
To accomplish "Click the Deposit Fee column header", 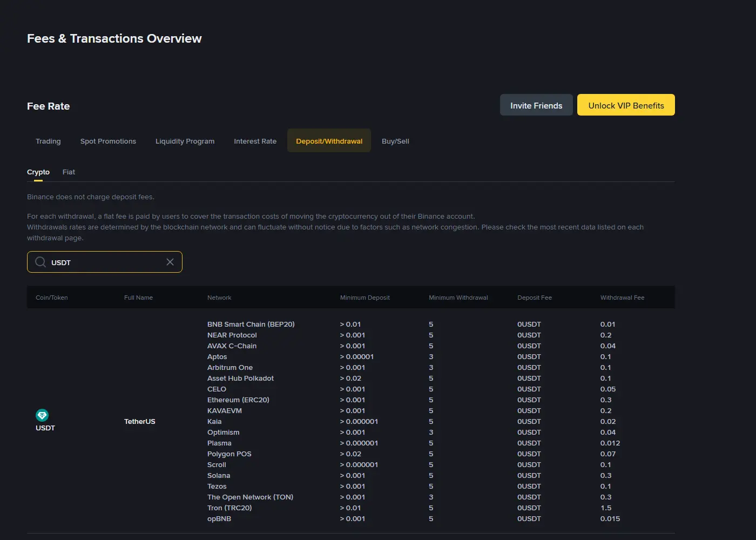I will pyautogui.click(x=535, y=298).
